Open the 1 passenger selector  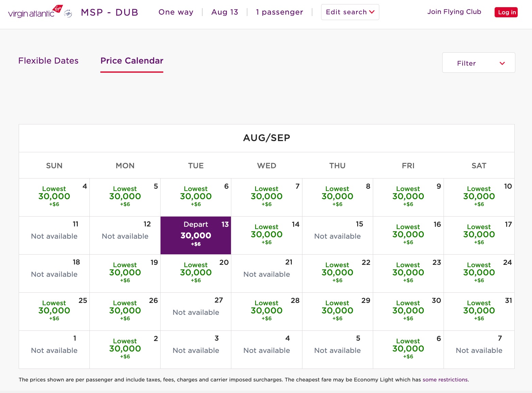click(279, 12)
